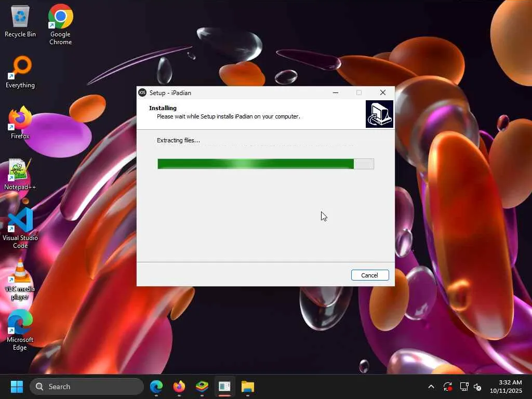Select the Firefox desktop shortcut
The height and width of the screenshot is (399, 532).
click(x=20, y=123)
